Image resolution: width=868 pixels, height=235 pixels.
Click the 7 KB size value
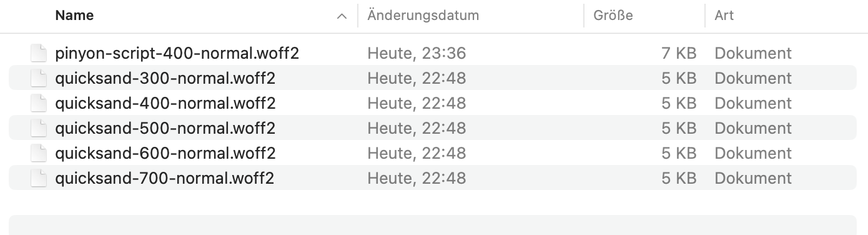[x=679, y=53]
